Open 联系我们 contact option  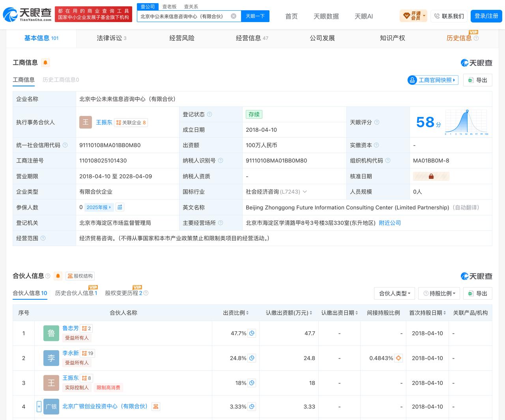click(x=449, y=16)
